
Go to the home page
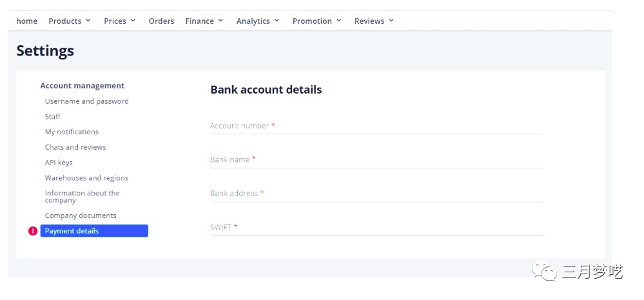[27, 21]
